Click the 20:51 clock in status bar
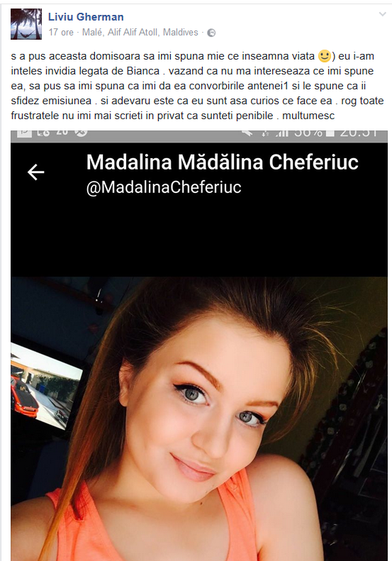 pos(358,133)
